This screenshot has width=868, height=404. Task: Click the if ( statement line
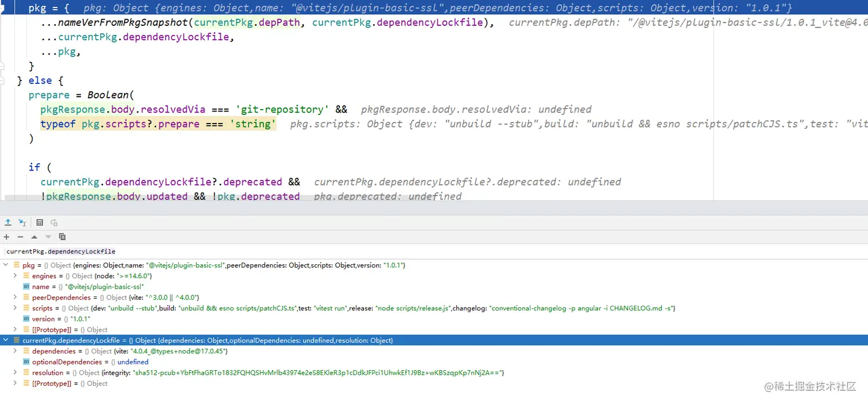click(x=40, y=167)
